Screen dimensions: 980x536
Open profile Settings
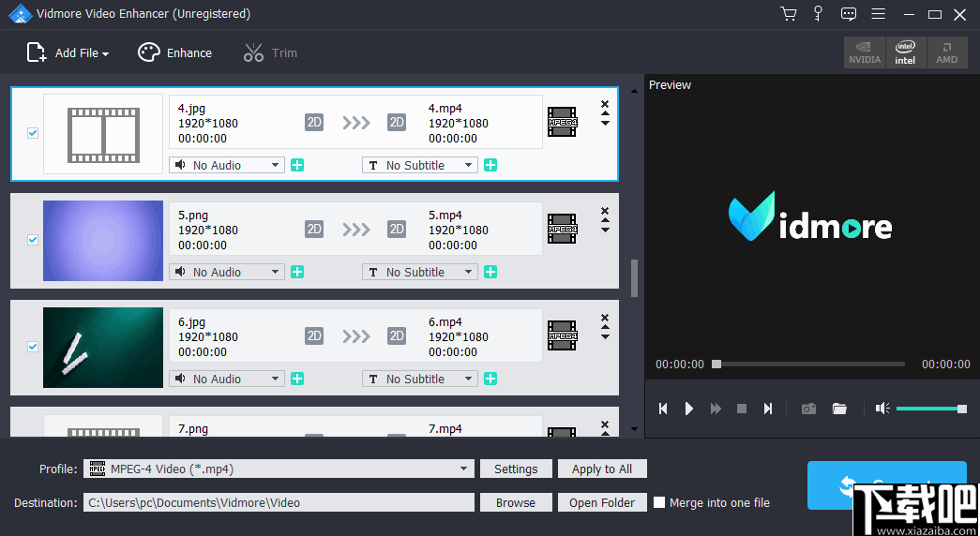[516, 469]
